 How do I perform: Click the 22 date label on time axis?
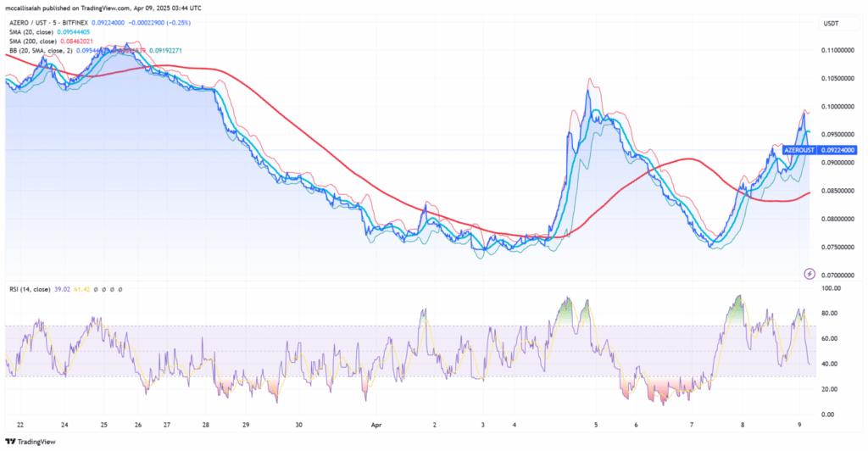[x=19, y=425]
